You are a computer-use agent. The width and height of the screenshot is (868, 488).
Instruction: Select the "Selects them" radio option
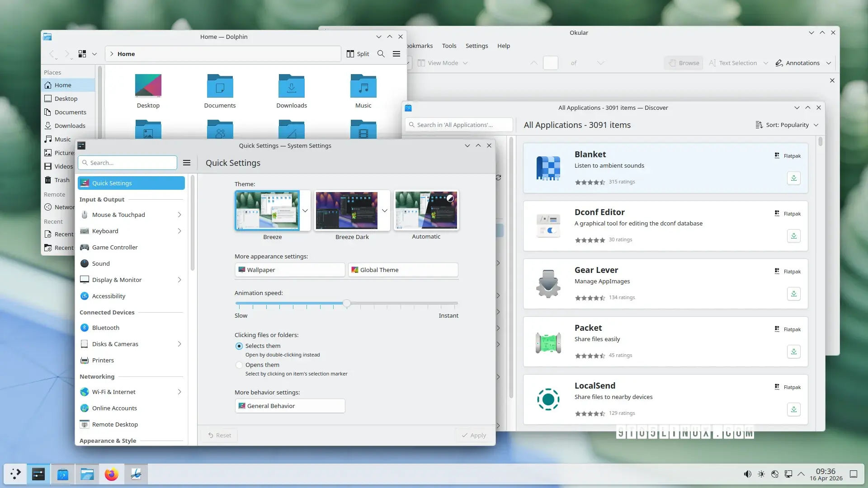point(239,346)
